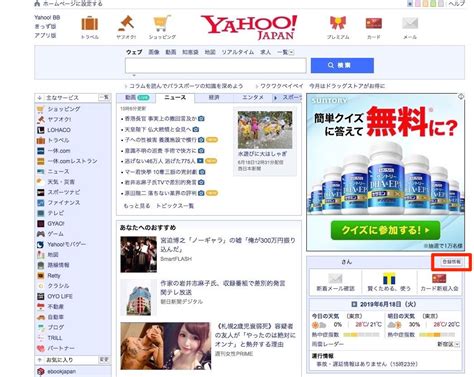The height and width of the screenshot is (377, 474).
Task: Collapse the 主なサービス arrow in sidebar
Action: 39,98
